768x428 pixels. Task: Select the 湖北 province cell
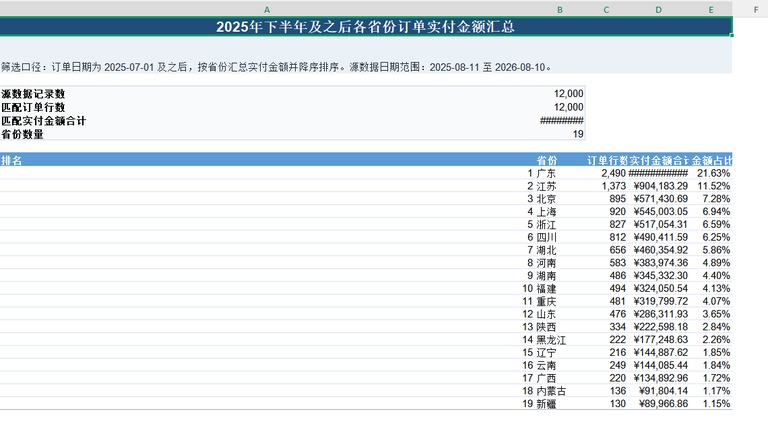pyautogui.click(x=560, y=250)
